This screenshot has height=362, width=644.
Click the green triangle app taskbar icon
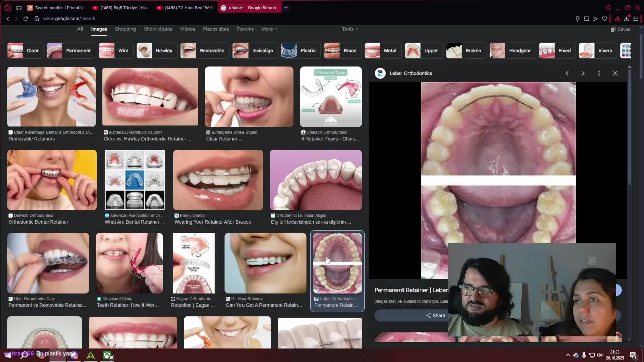91,355
